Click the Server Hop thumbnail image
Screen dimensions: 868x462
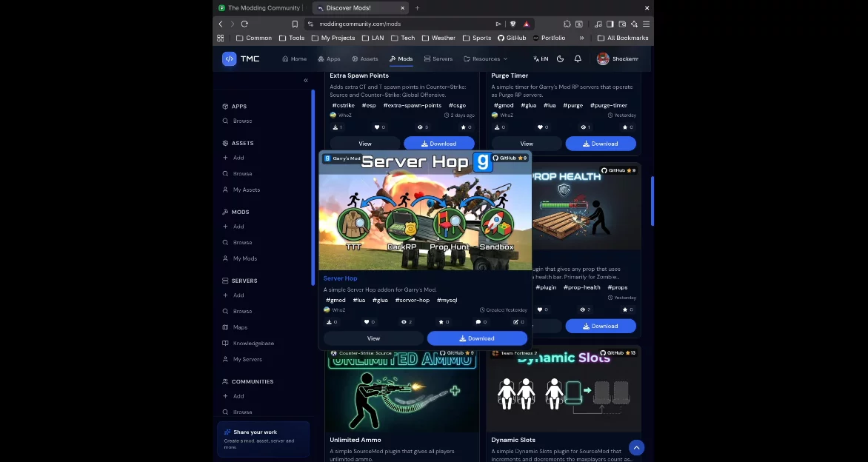pyautogui.click(x=425, y=211)
